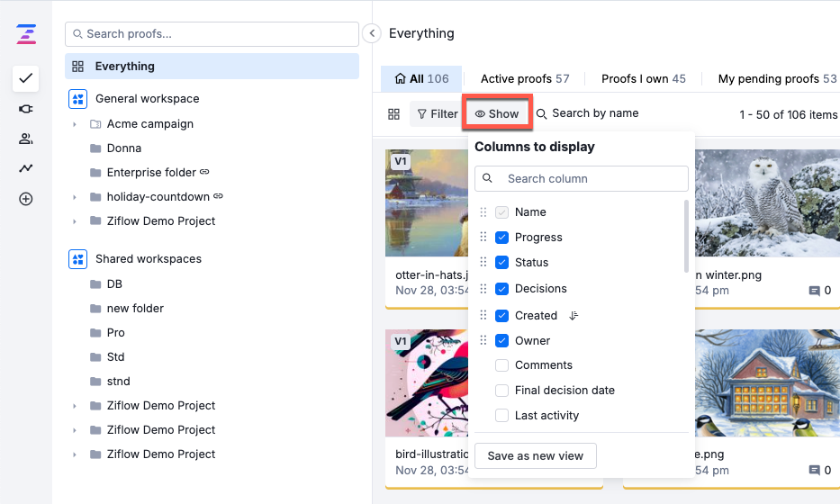840x504 pixels.
Task: Click the Ziflow logo icon
Action: point(25,34)
